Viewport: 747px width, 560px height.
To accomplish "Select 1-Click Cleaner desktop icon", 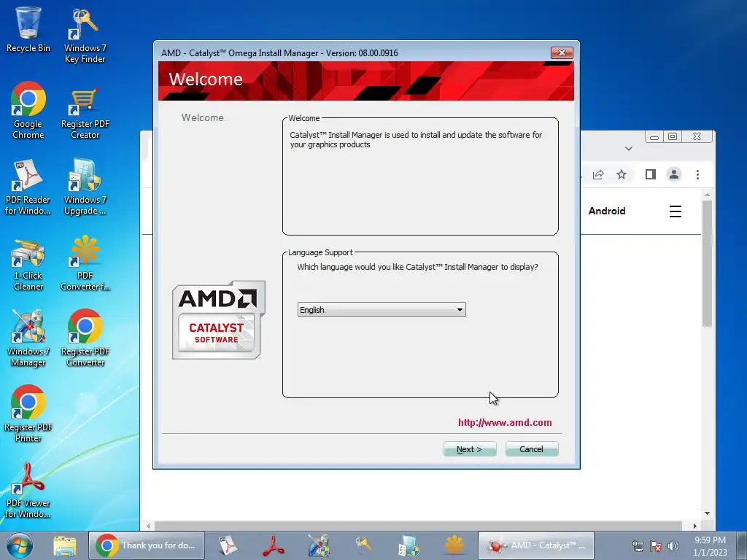I will click(x=28, y=265).
